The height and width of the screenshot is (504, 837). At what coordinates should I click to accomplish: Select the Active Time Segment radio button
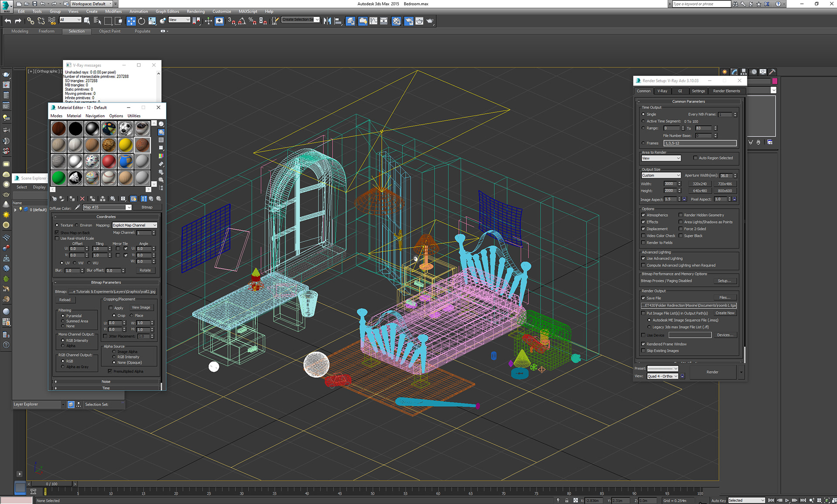tap(643, 121)
